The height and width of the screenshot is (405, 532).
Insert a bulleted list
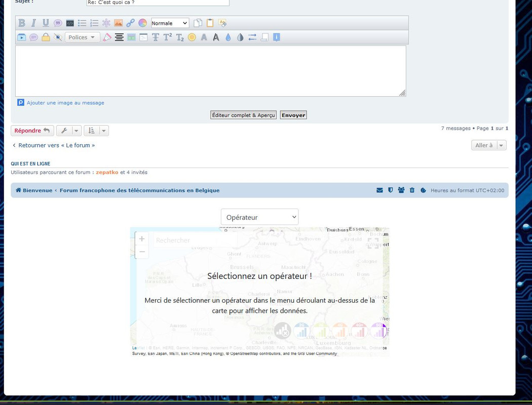(82, 23)
